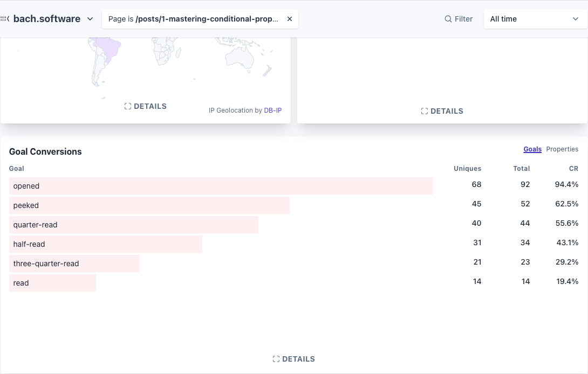Image resolution: width=588 pixels, height=374 pixels.
Task: Open right panel DETAILS expand icon
Action: click(425, 112)
